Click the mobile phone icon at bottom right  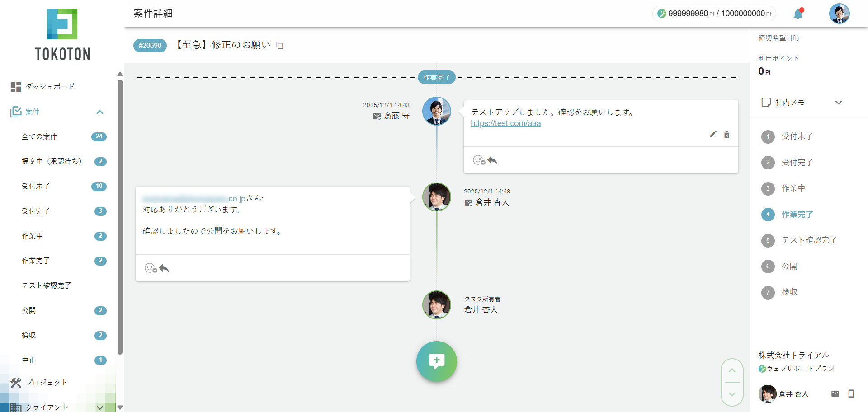pos(851,394)
